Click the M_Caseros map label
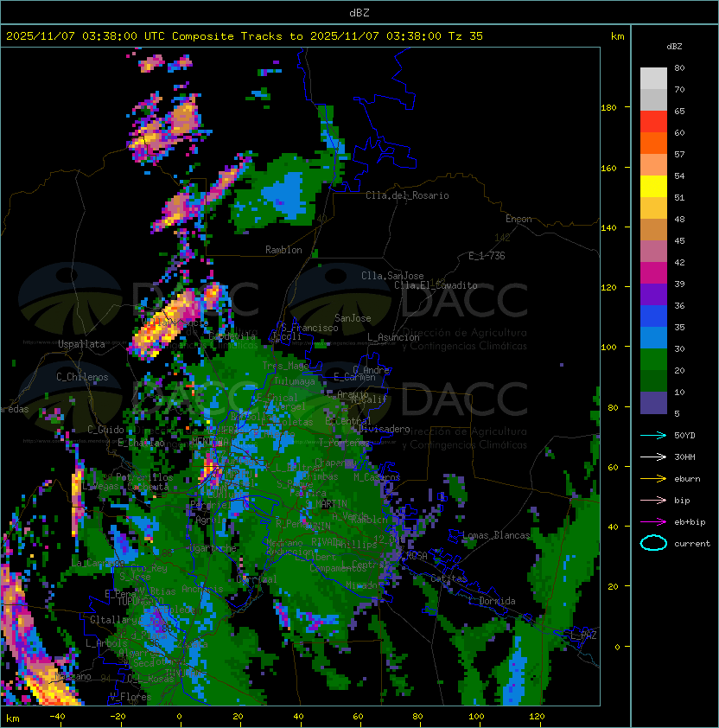Viewport: 719px width, 728px height. point(377,476)
